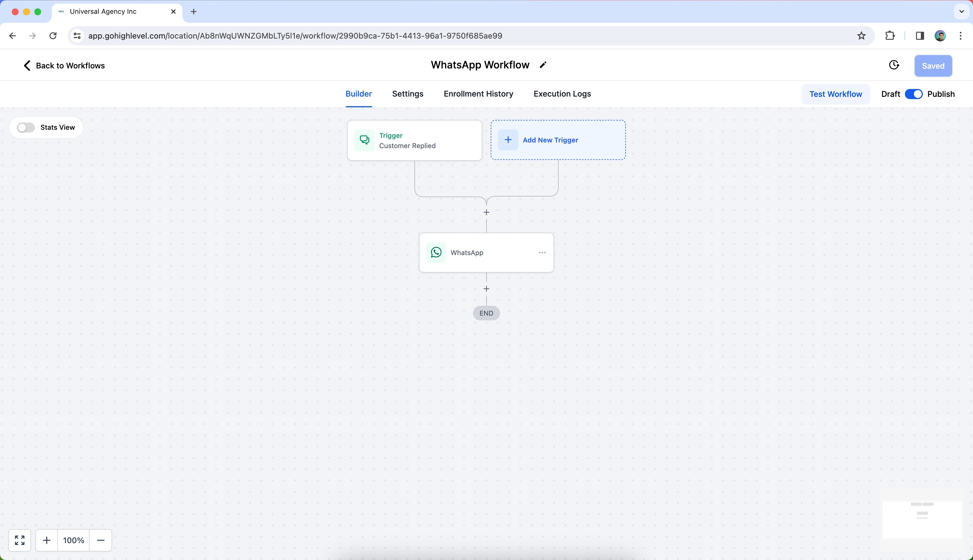
Task: Click the Customer Replied trigger icon
Action: 364,140
